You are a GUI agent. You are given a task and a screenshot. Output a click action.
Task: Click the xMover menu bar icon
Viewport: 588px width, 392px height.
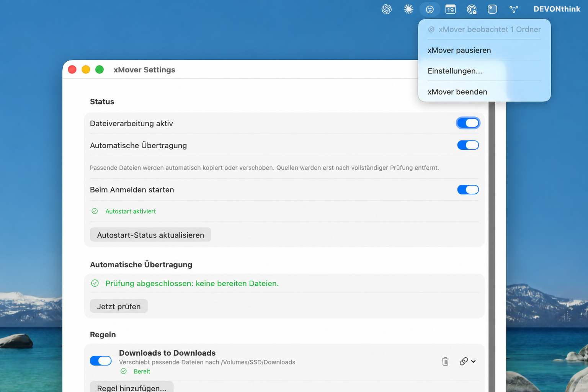(x=430, y=9)
